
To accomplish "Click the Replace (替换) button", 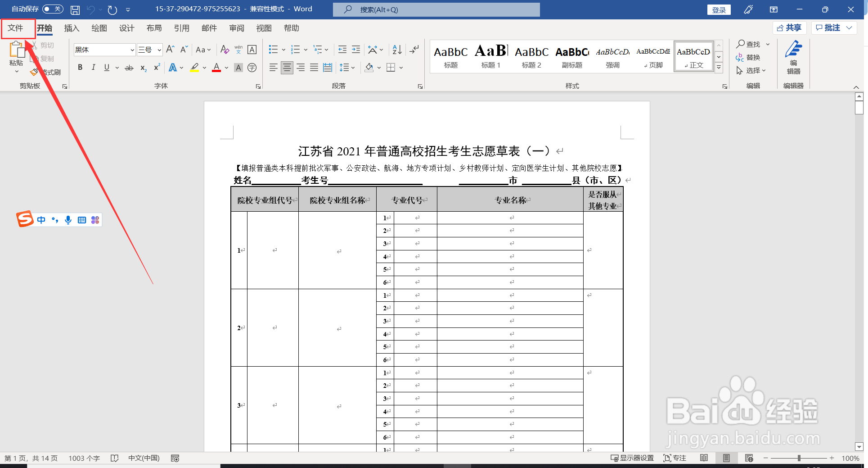I will [748, 57].
